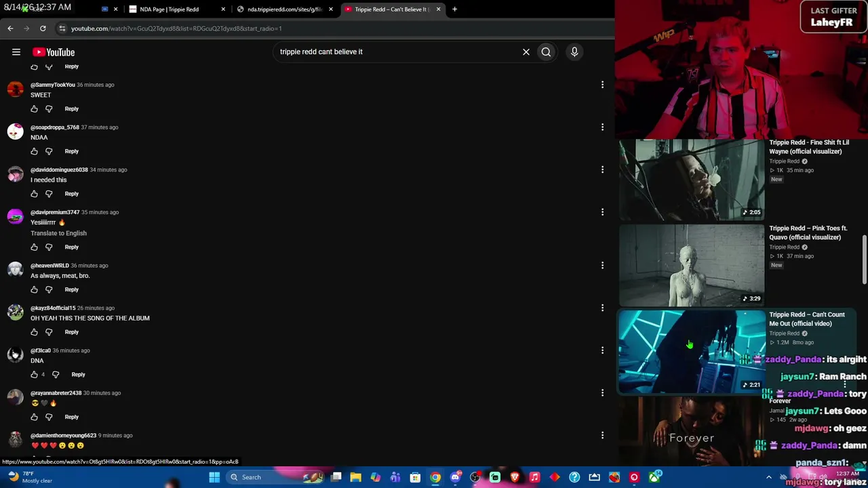Play the 'Can't Count Me Out' video thumbnail
This screenshot has height=488, width=868.
point(692,352)
